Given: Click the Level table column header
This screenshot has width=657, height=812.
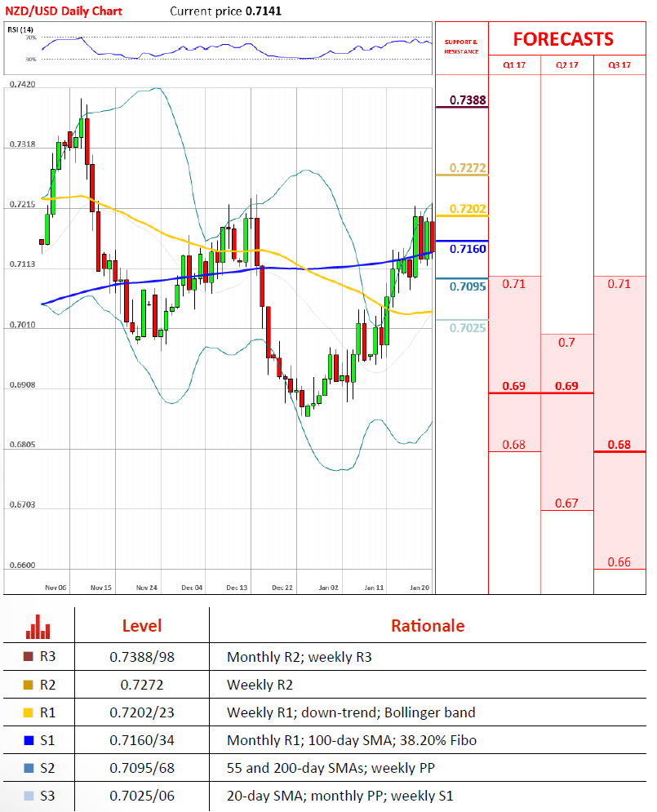Looking at the screenshot, I should point(142,626).
